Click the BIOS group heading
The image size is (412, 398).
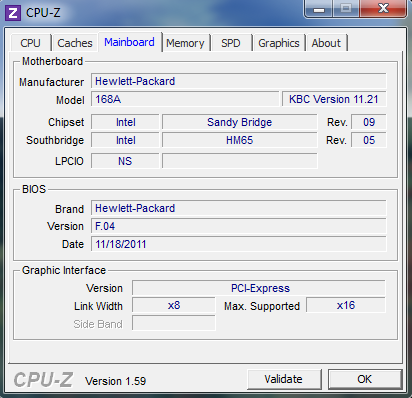(34, 189)
